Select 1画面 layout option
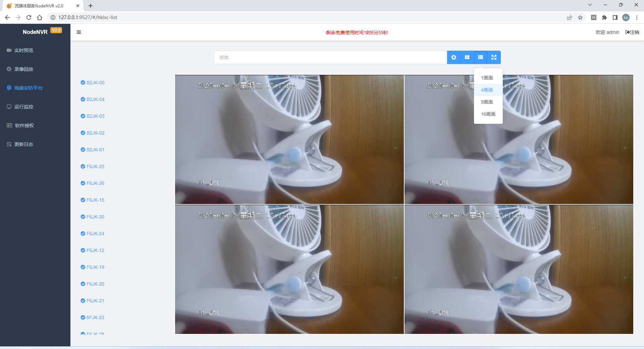644x349 pixels. point(488,78)
